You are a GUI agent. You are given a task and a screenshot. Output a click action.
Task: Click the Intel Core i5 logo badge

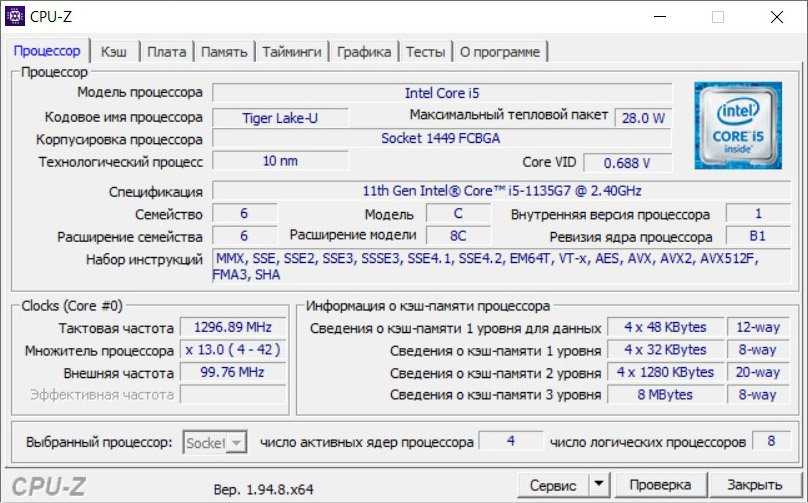(x=738, y=127)
